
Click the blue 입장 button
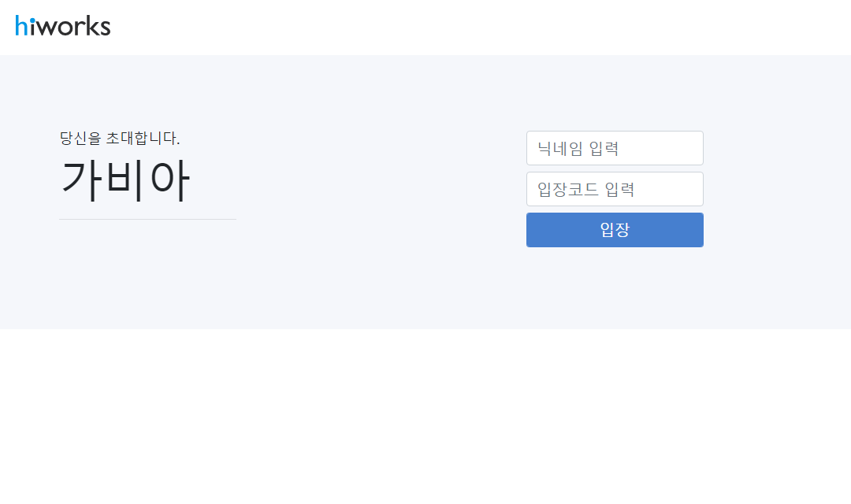tap(615, 230)
